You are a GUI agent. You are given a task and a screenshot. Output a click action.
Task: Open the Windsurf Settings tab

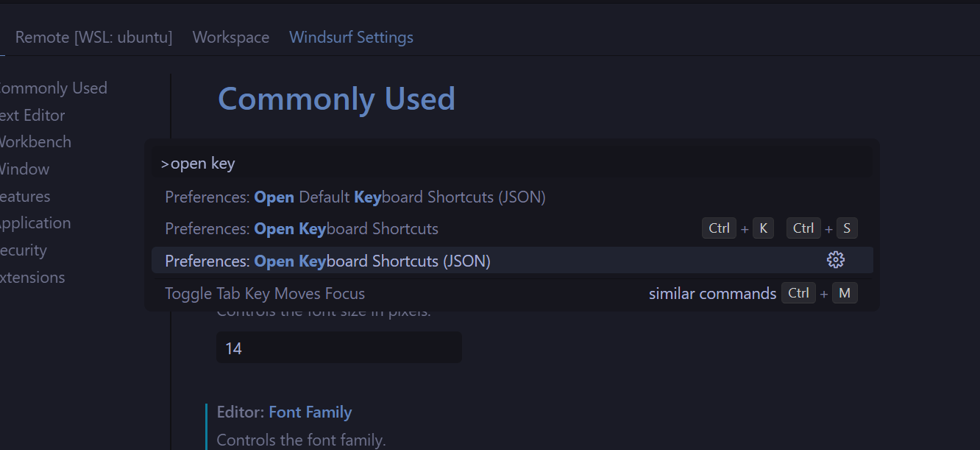click(351, 37)
